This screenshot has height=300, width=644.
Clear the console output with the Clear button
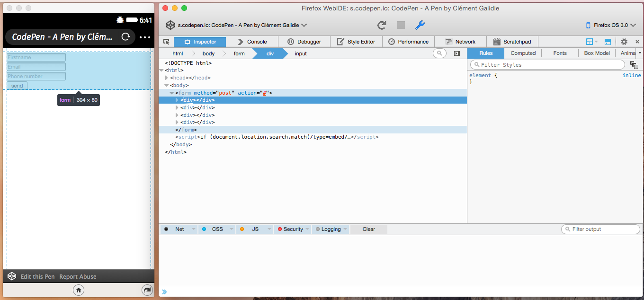[369, 229]
